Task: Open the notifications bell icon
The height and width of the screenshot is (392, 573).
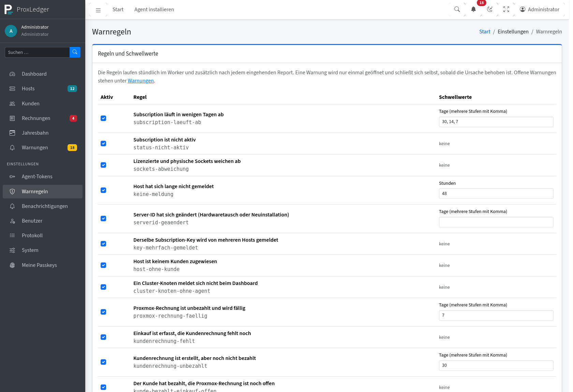Action: (473, 10)
